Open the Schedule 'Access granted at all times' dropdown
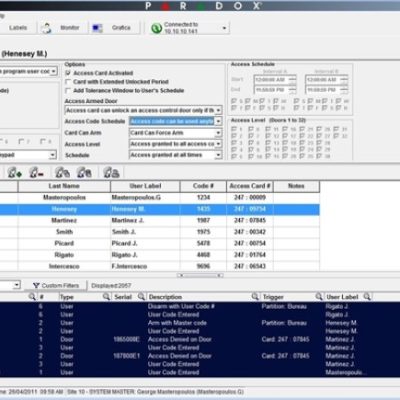The width and height of the screenshot is (400, 400). 218,155
